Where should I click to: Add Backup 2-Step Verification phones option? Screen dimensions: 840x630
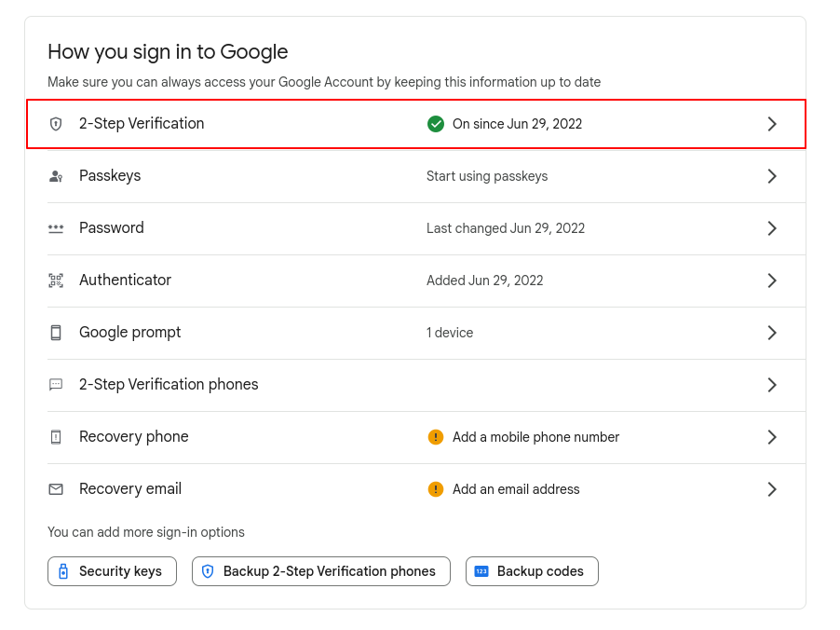pyautogui.click(x=321, y=571)
